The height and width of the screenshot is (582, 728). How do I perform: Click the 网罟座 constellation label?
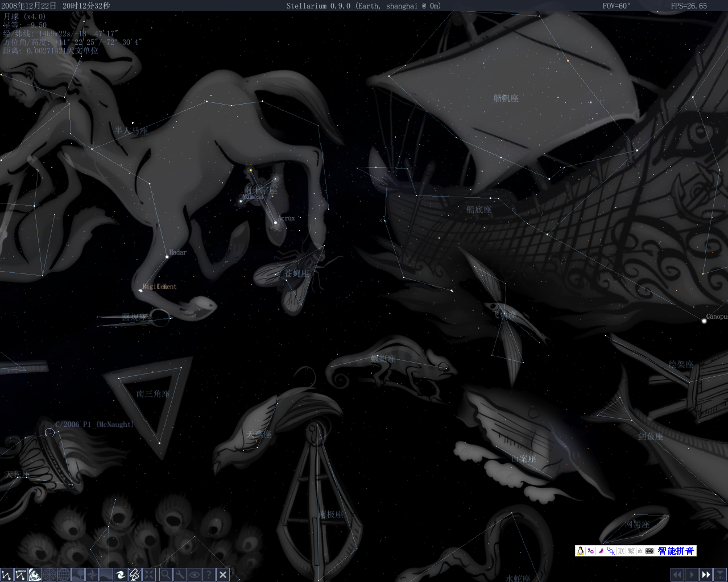coord(637,524)
